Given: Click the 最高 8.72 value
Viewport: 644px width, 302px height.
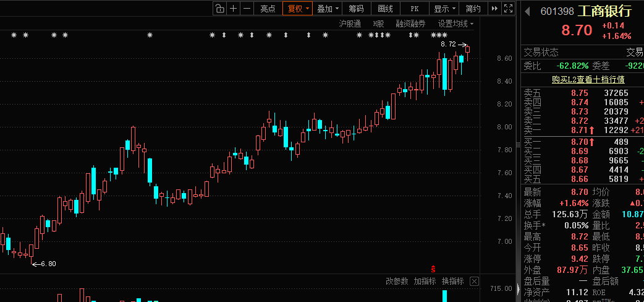Looking at the screenshot, I should [x=580, y=236].
